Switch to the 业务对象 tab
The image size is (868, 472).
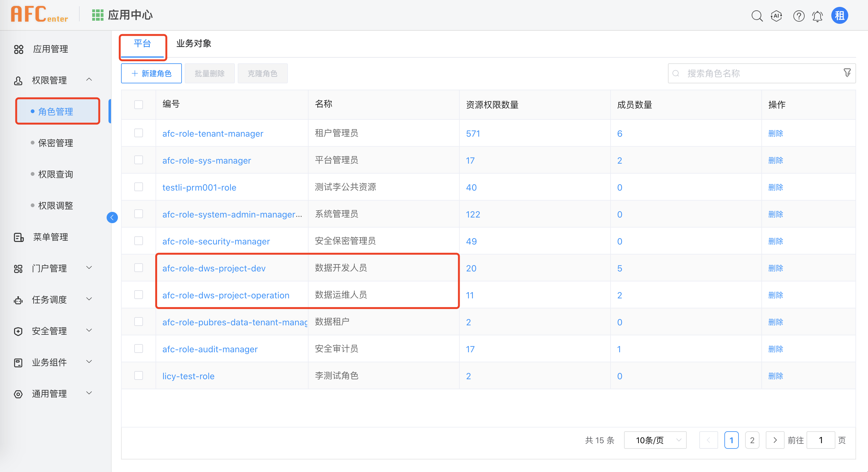click(194, 44)
